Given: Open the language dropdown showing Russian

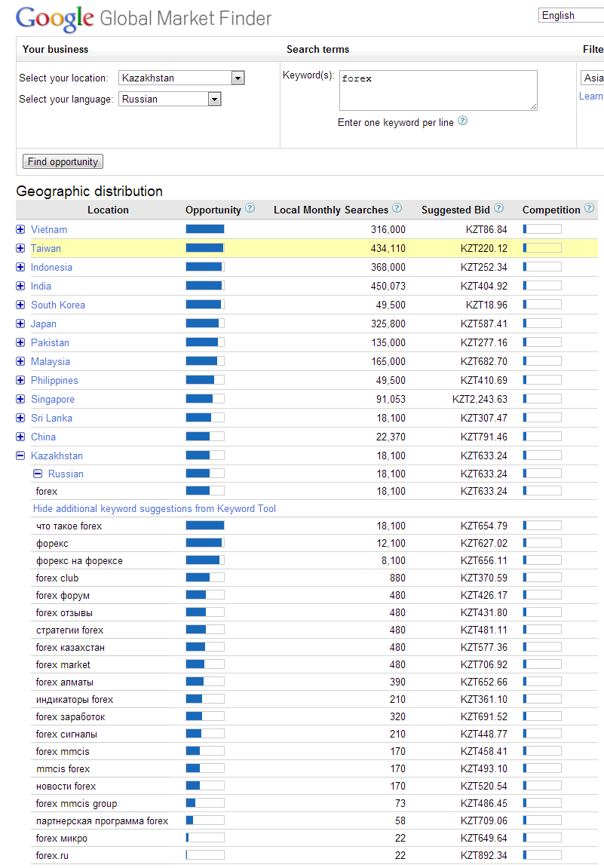Looking at the screenshot, I should click(170, 99).
